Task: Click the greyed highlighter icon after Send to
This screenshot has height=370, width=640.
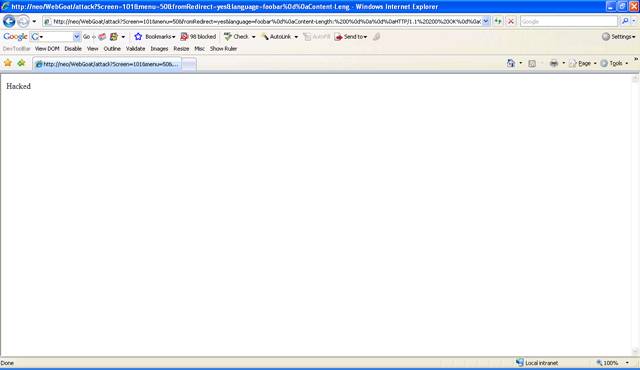Action: (x=376, y=37)
